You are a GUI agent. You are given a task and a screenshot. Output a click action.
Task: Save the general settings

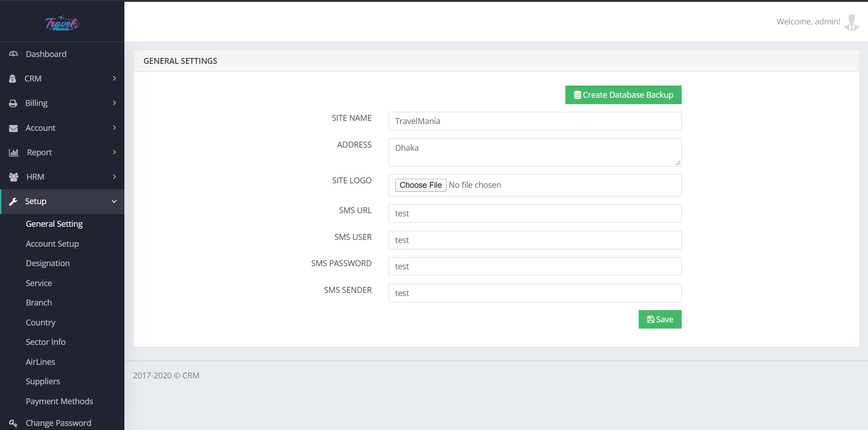(x=659, y=320)
